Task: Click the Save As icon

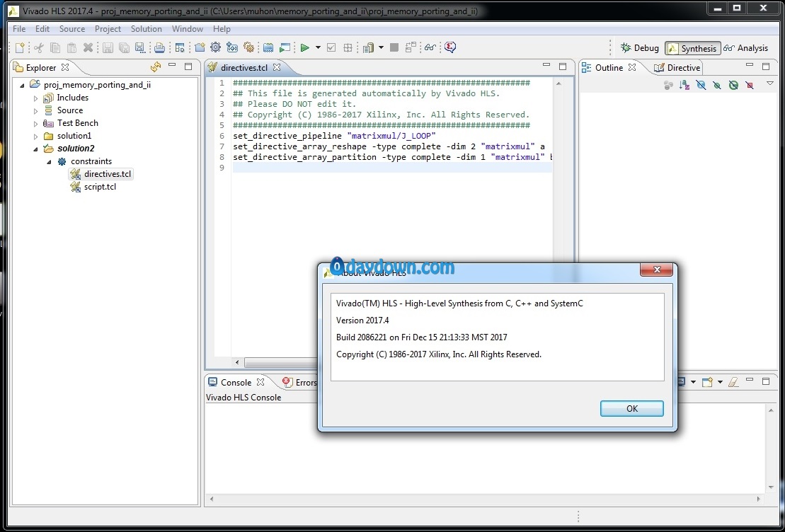Action: pos(140,47)
